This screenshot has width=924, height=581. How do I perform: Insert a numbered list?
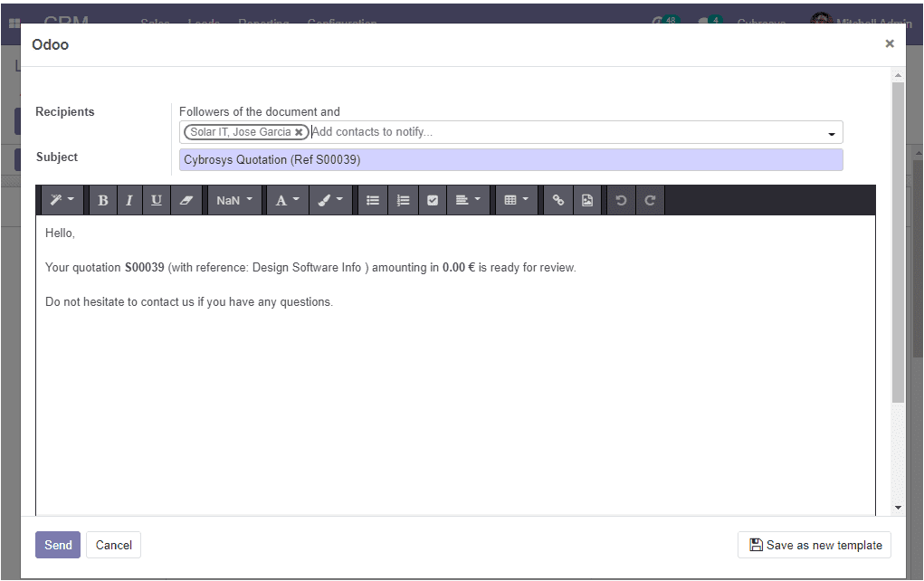click(403, 200)
